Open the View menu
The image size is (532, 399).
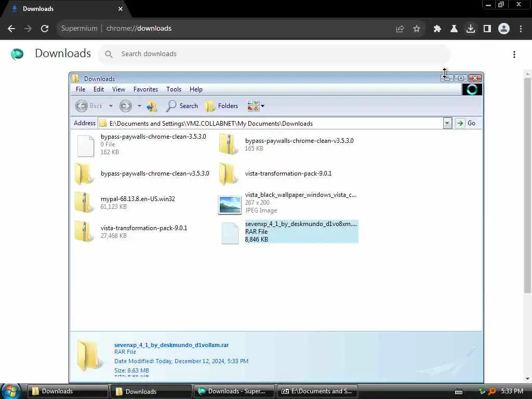coord(119,89)
